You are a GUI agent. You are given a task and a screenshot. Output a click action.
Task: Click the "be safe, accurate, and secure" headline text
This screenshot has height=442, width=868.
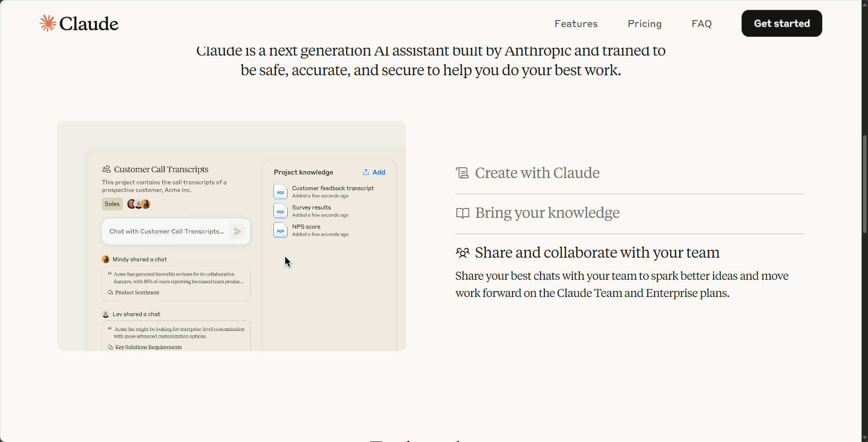pyautogui.click(x=431, y=70)
